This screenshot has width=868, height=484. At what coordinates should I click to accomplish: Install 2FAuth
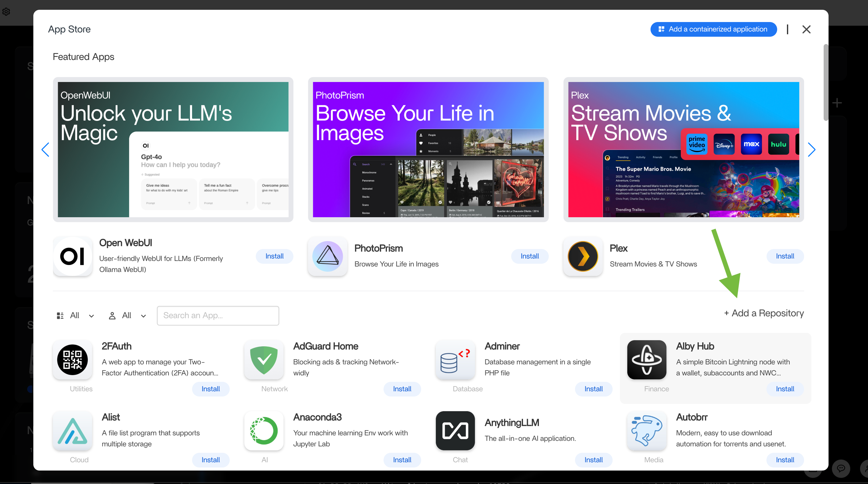(x=211, y=389)
